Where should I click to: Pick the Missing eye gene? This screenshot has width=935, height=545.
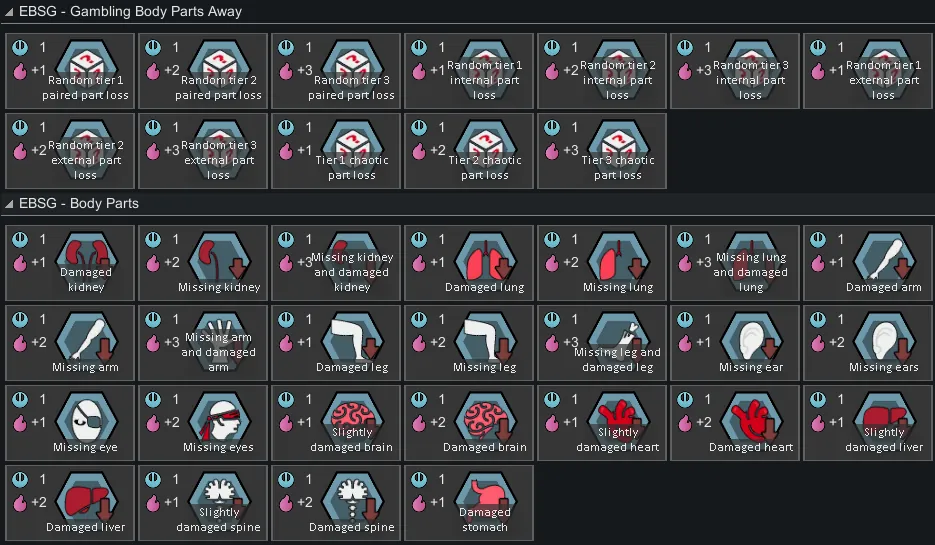pos(70,423)
